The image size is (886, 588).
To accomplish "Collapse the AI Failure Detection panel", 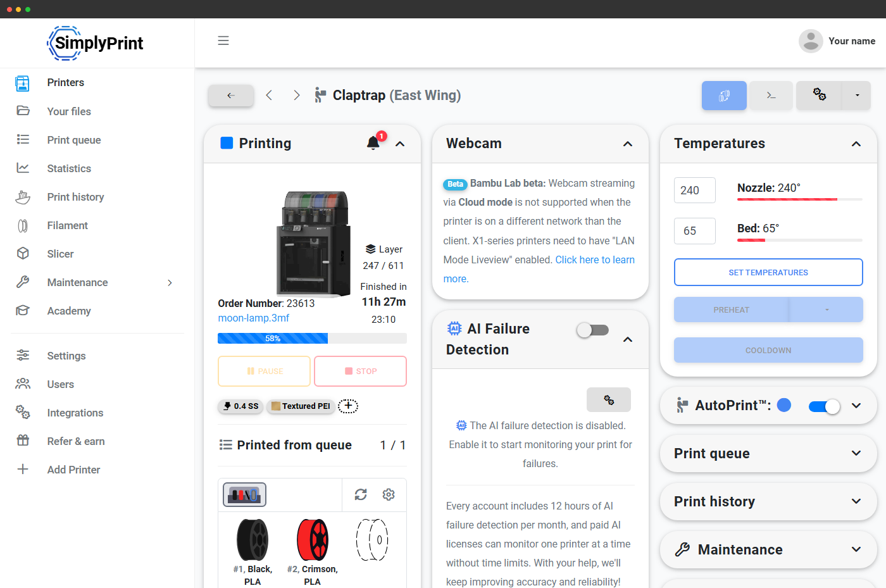I will click(x=628, y=339).
